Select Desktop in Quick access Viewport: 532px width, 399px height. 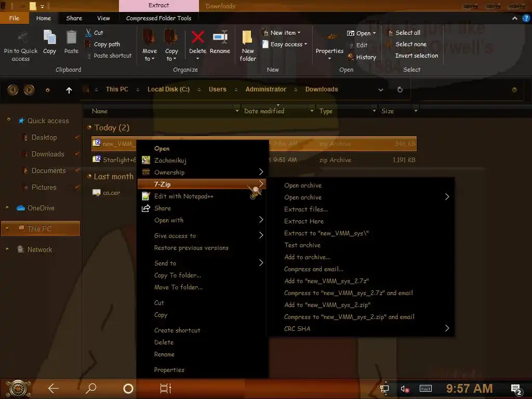point(44,137)
